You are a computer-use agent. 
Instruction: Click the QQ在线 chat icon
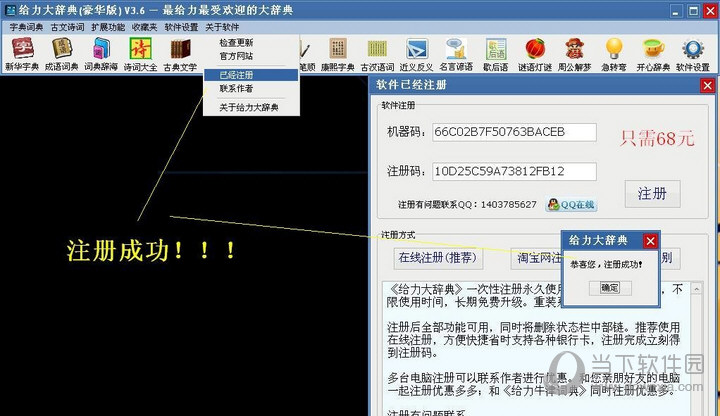tap(572, 204)
